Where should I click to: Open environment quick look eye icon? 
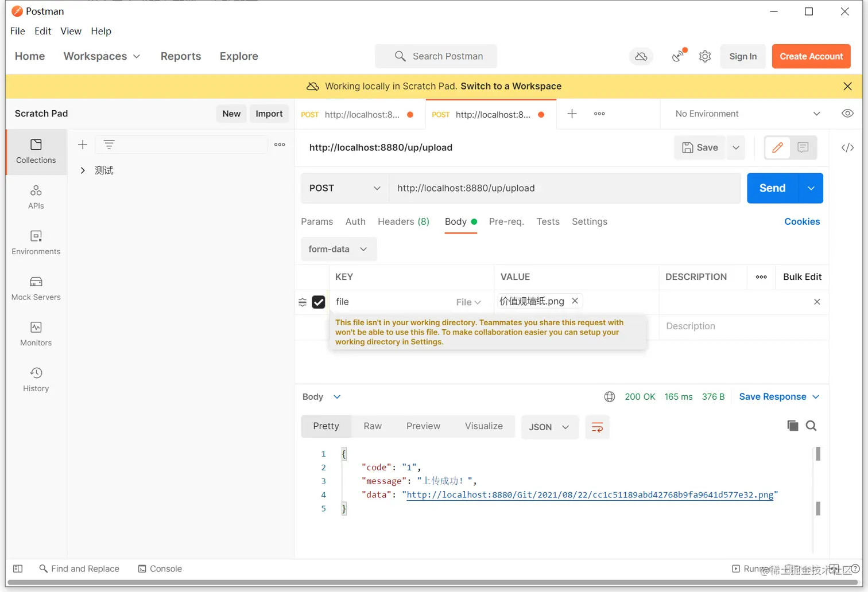[847, 114]
